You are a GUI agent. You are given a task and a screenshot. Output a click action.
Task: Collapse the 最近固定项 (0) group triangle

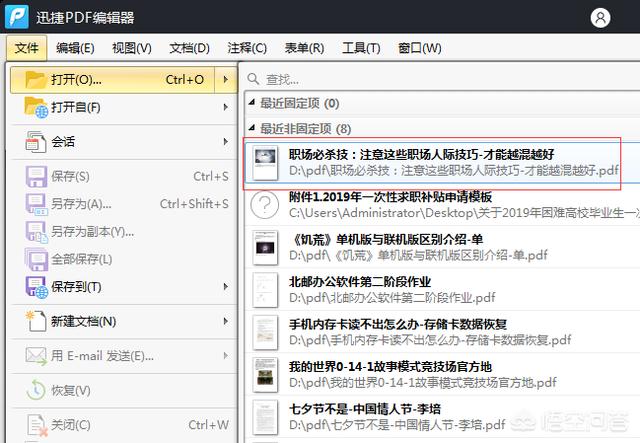pyautogui.click(x=252, y=102)
